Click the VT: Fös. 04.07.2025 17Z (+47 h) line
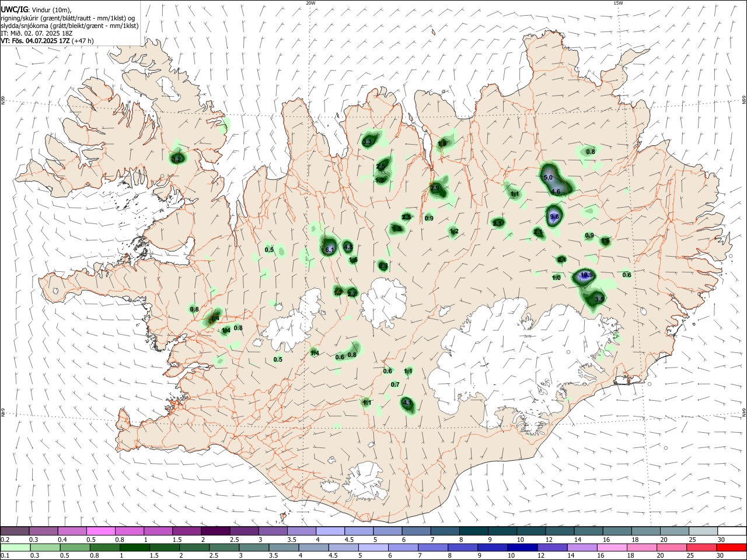Image resolution: width=747 pixels, height=560 pixels. (47, 41)
